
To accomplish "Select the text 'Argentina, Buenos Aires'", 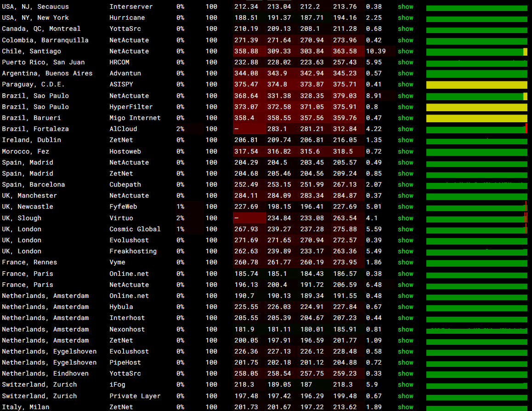I will (47, 73).
